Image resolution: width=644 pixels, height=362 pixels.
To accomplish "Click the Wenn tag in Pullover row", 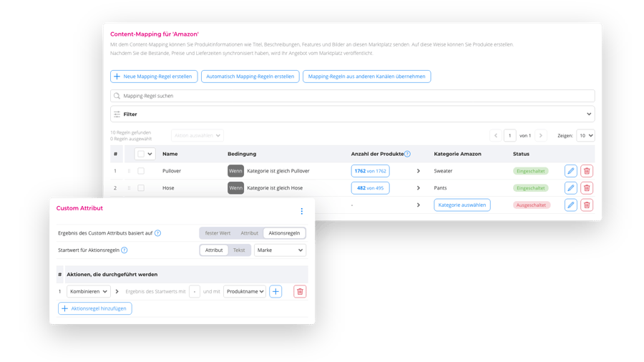I will 235,171.
